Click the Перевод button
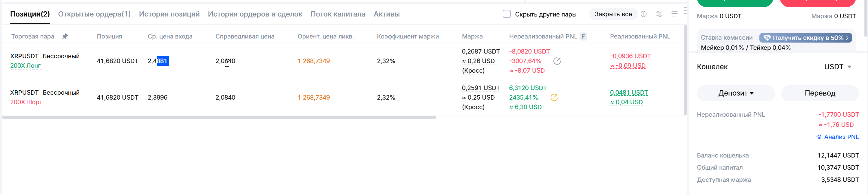The image size is (868, 194). click(x=820, y=93)
